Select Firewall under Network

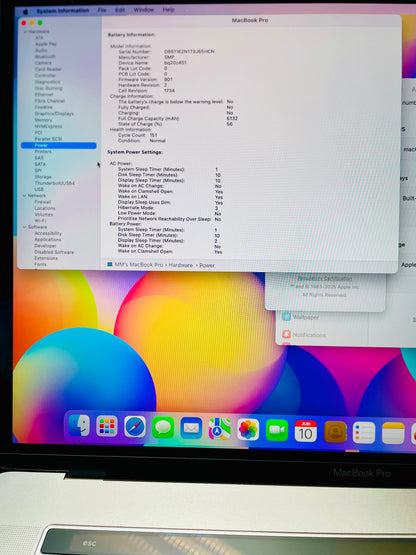pyautogui.click(x=42, y=202)
